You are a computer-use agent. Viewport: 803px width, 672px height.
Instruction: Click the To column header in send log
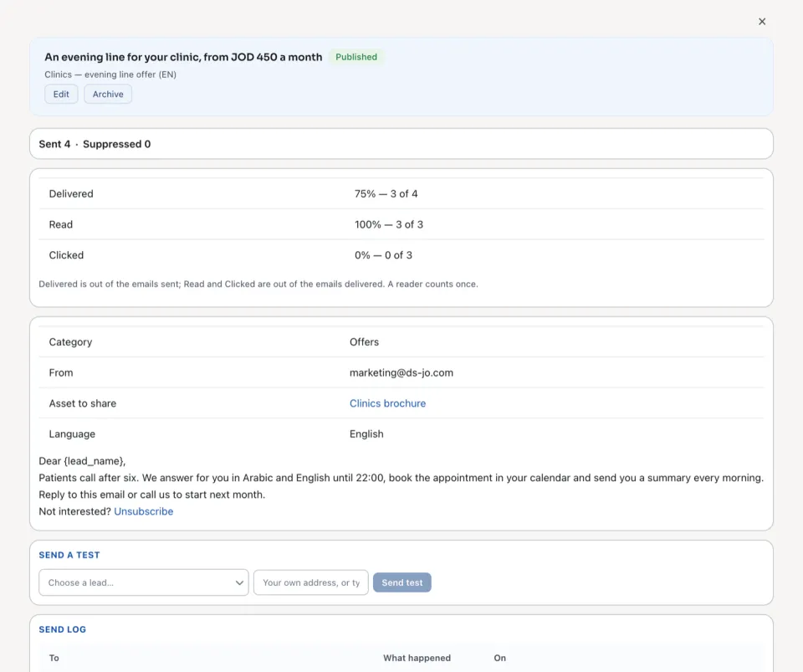54,658
